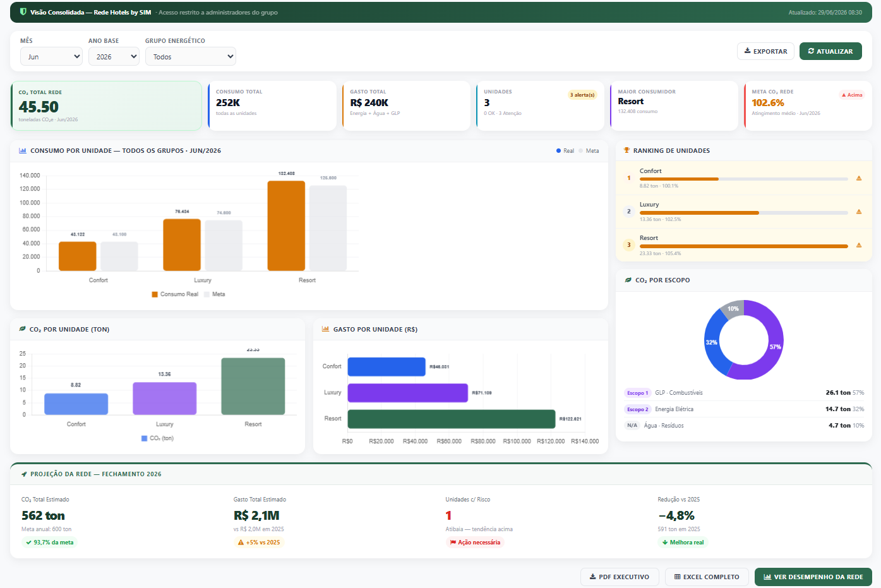The height and width of the screenshot is (588, 881).
Task: Toggle the Meta legend item in consumo chart header
Action: pos(589,151)
